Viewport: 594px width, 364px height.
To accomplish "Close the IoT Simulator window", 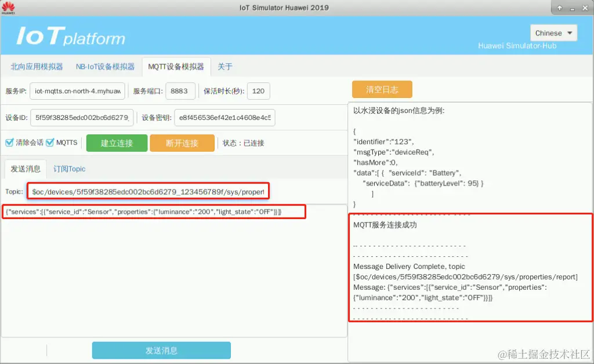I will (x=585, y=8).
